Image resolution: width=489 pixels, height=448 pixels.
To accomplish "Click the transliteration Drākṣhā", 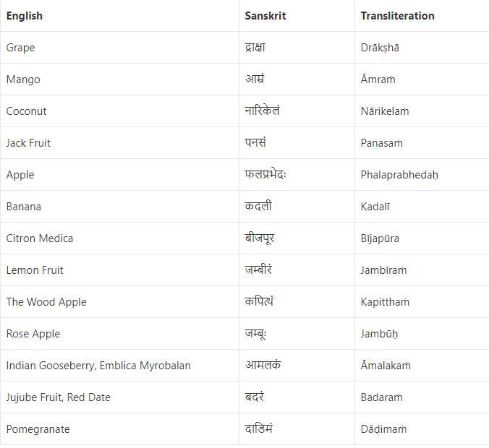I will (380, 48).
